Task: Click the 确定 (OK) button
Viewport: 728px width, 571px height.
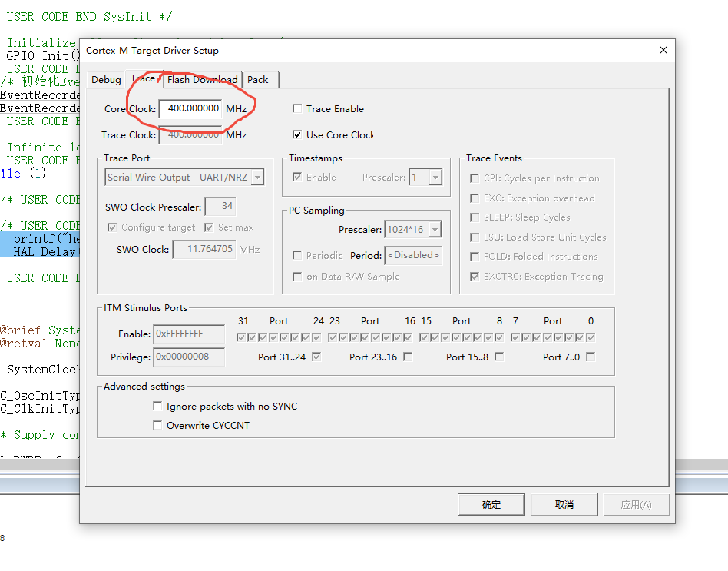Action: click(x=491, y=505)
